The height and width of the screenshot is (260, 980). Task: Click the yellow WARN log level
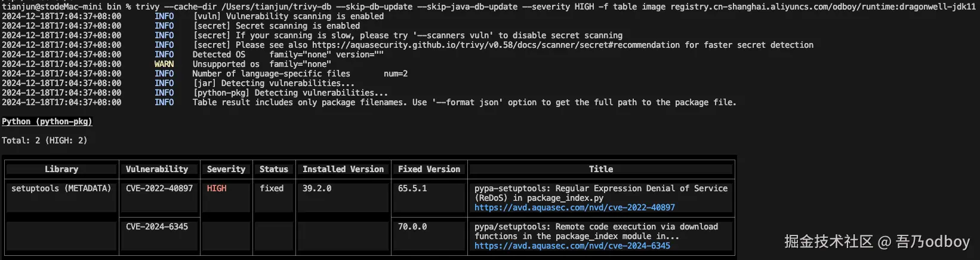coord(164,64)
